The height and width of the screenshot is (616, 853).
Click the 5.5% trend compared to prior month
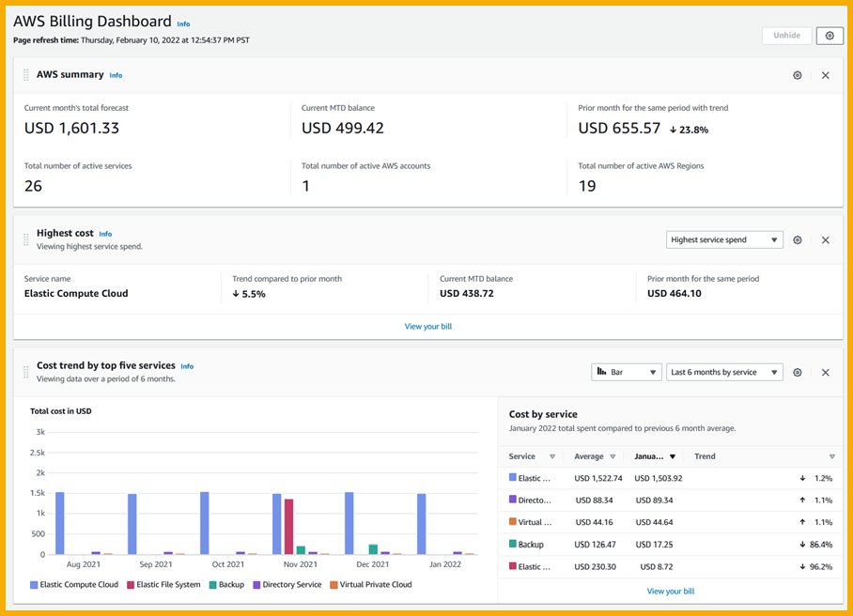click(249, 294)
